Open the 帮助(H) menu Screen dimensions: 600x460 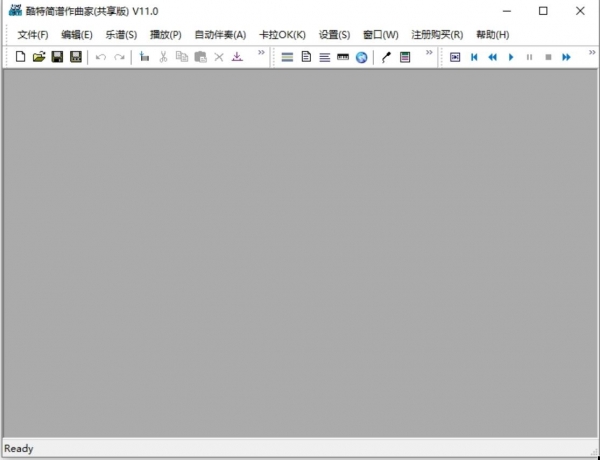[493, 35]
